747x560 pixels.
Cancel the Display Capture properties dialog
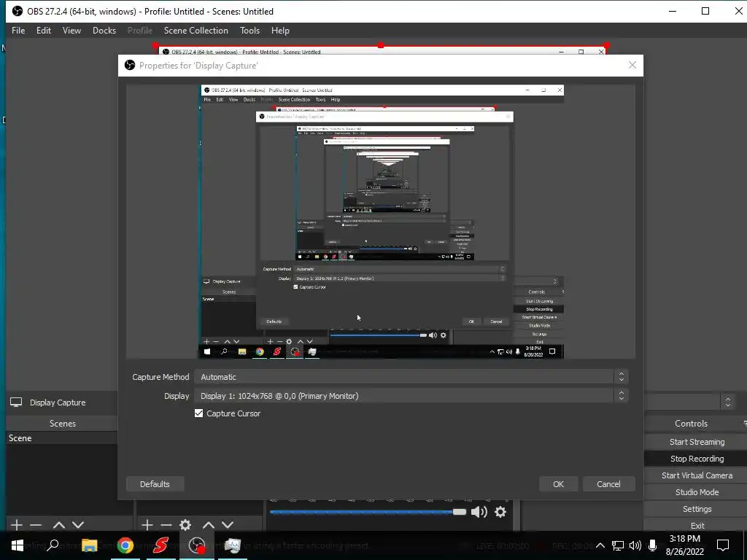coord(608,484)
